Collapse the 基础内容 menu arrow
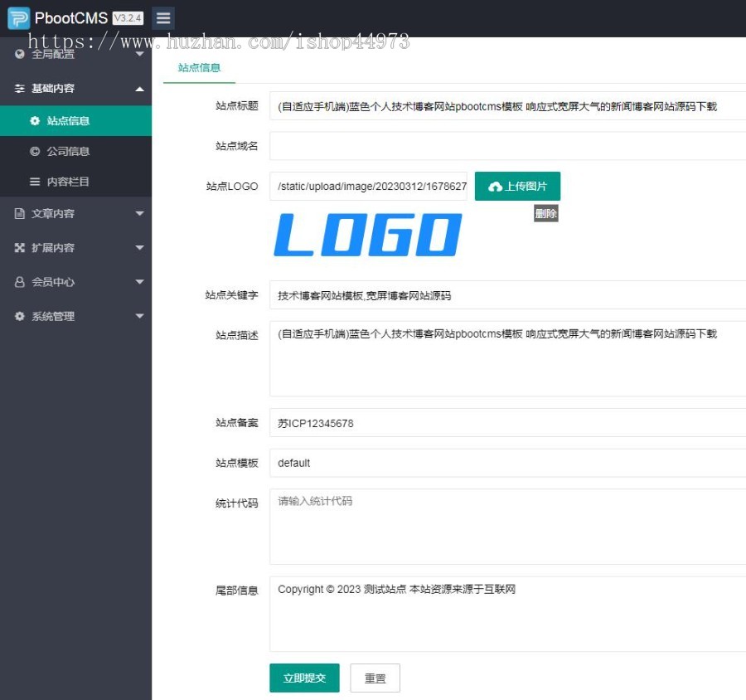Screen dimensions: 746x700 (x=140, y=89)
